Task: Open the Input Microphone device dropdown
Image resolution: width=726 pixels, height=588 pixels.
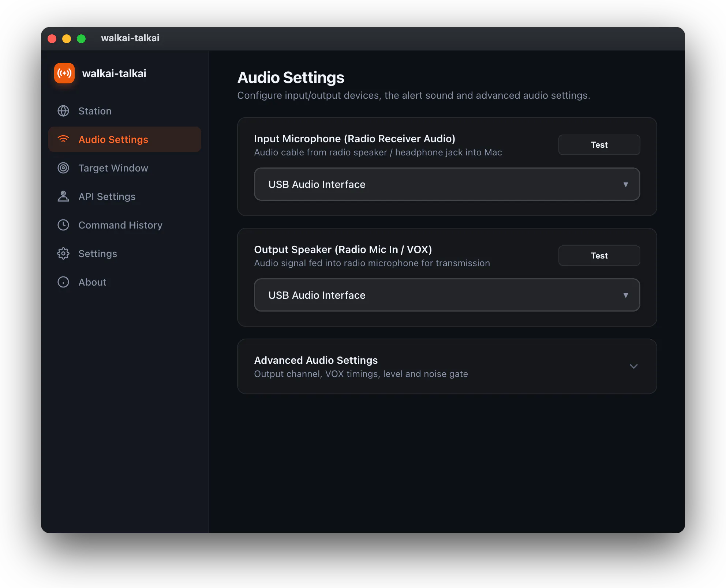Action: click(447, 184)
